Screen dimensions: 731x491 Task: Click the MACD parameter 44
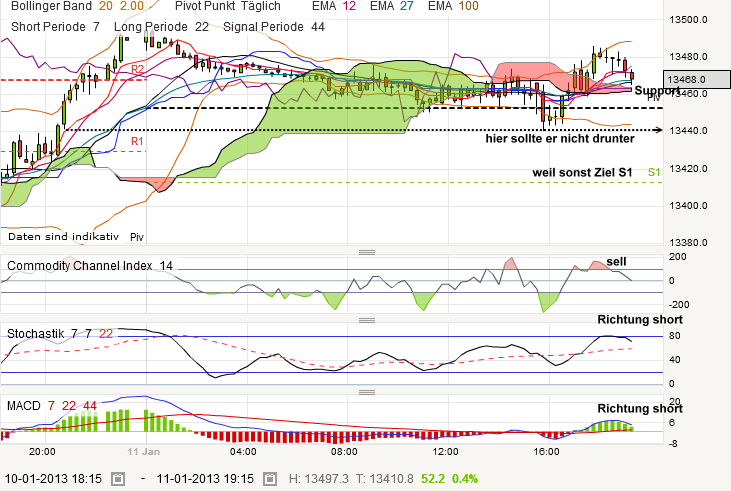click(x=90, y=406)
